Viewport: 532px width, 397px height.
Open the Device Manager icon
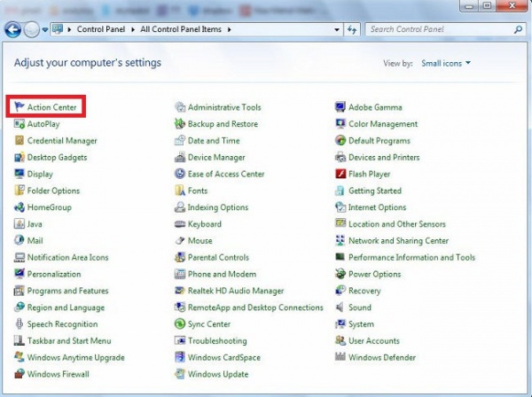[179, 157]
